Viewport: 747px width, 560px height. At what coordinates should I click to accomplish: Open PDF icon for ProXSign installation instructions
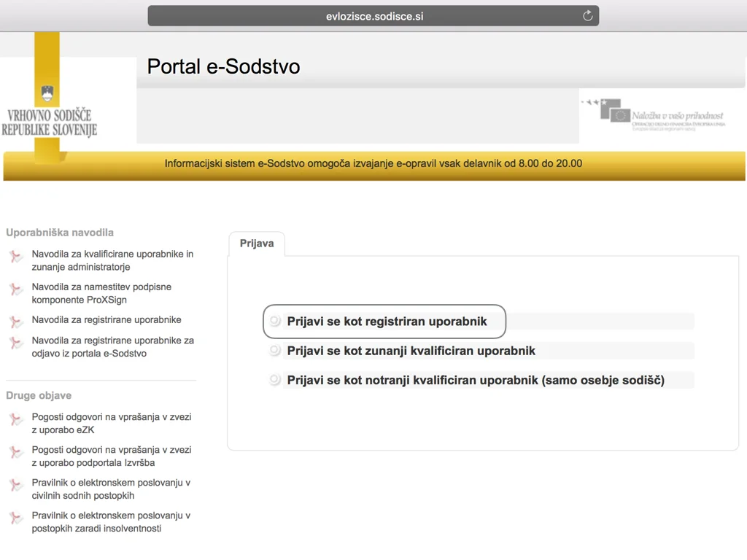16,289
